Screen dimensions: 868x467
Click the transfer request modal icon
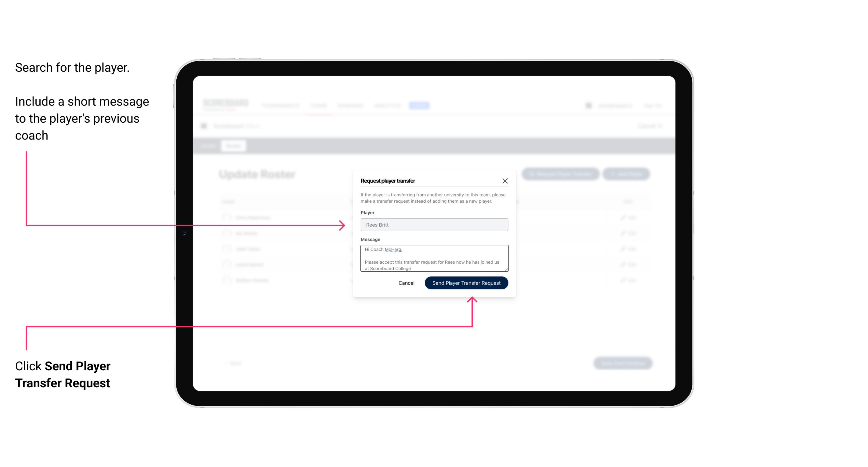pyautogui.click(x=505, y=181)
